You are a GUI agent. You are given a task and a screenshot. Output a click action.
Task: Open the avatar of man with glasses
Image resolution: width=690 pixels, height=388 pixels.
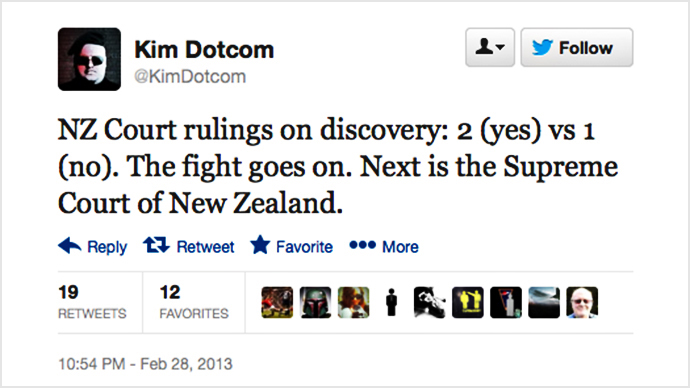pos(582,303)
